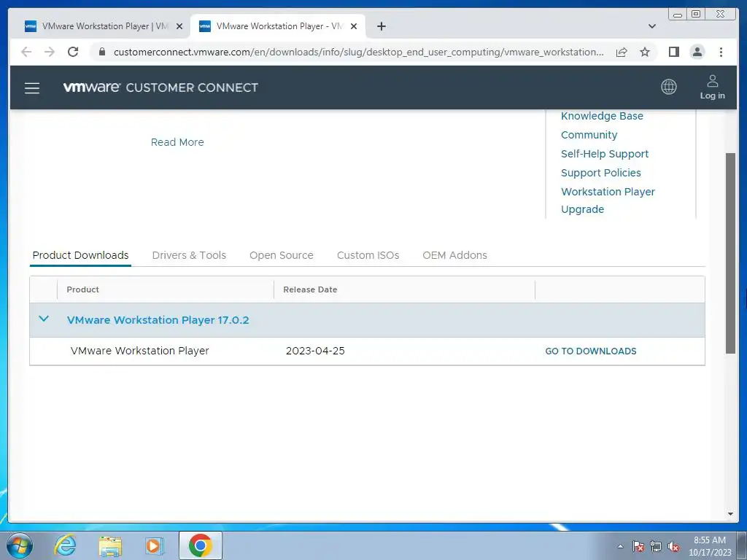The width and height of the screenshot is (747, 560).
Task: Click the Release Date column header
Action: tap(310, 289)
